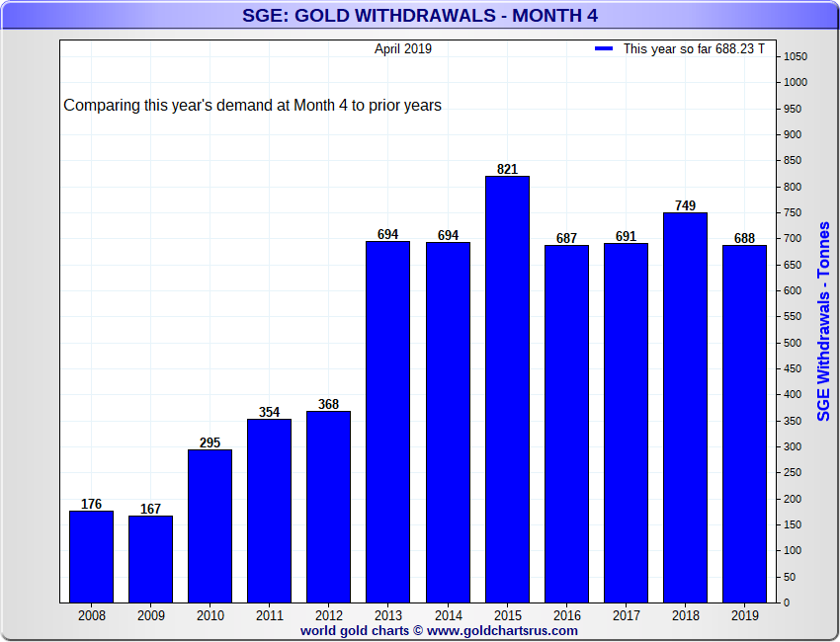
Task: Select the April 2019 date label
Action: coord(403,48)
